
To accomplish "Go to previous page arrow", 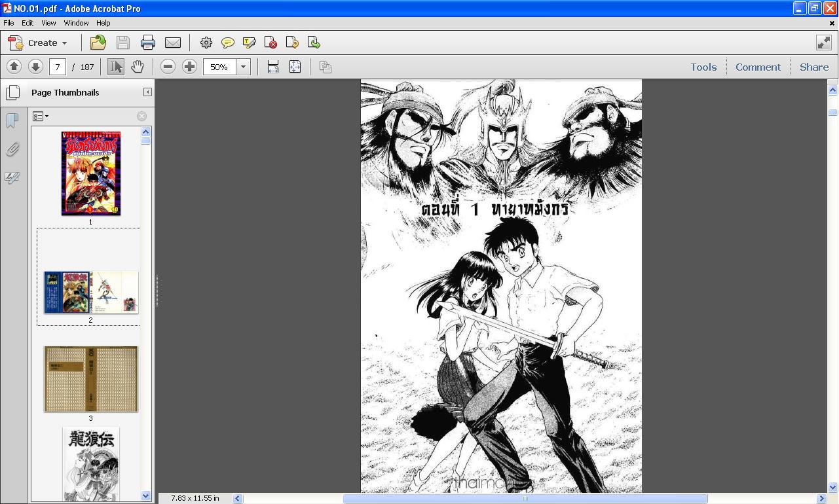I will [x=14, y=67].
